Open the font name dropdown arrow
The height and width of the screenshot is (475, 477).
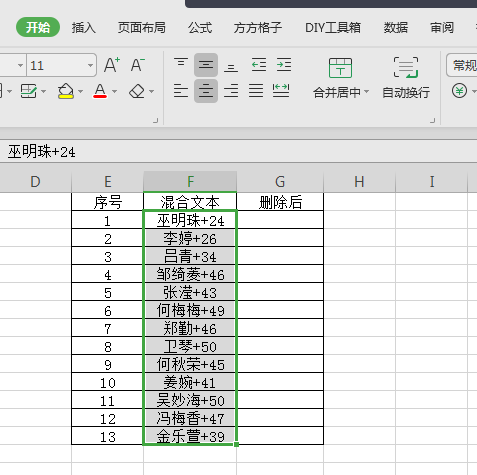click(x=20, y=65)
